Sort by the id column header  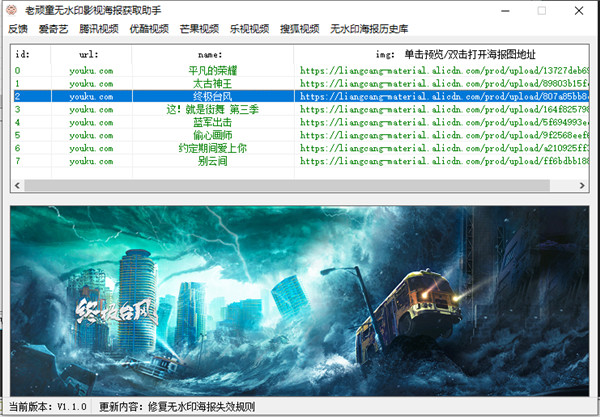click(23, 53)
